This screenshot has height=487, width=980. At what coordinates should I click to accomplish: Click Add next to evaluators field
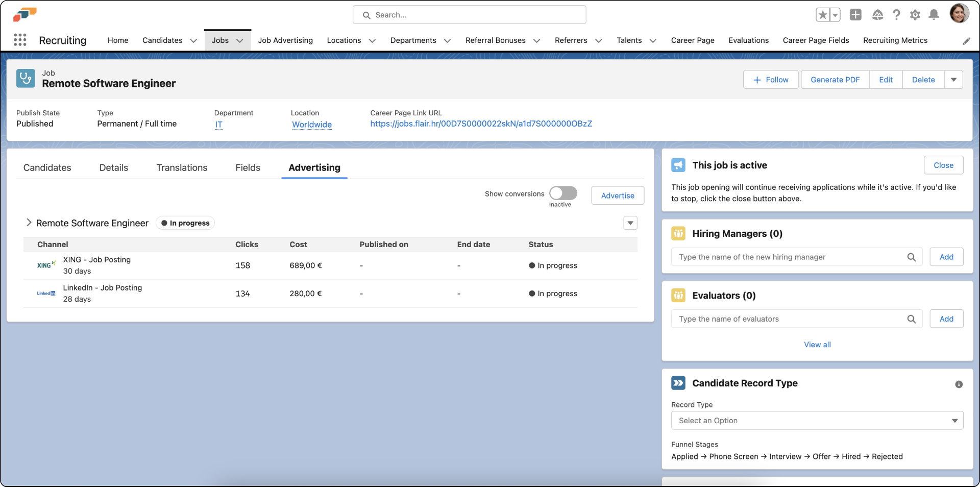946,319
